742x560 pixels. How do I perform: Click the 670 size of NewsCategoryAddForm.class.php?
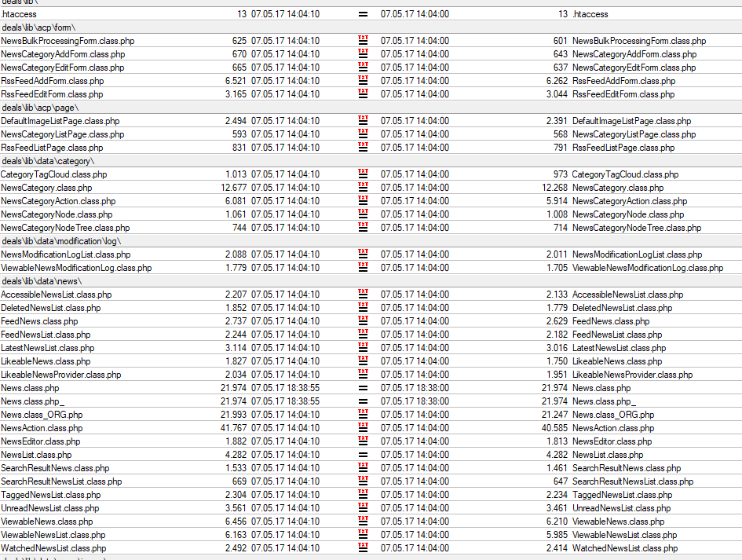point(239,54)
